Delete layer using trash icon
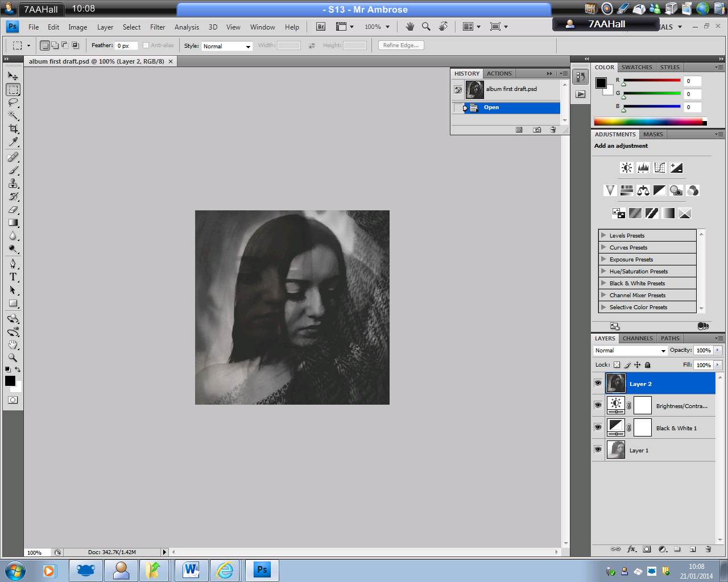728x582 pixels. coord(708,549)
